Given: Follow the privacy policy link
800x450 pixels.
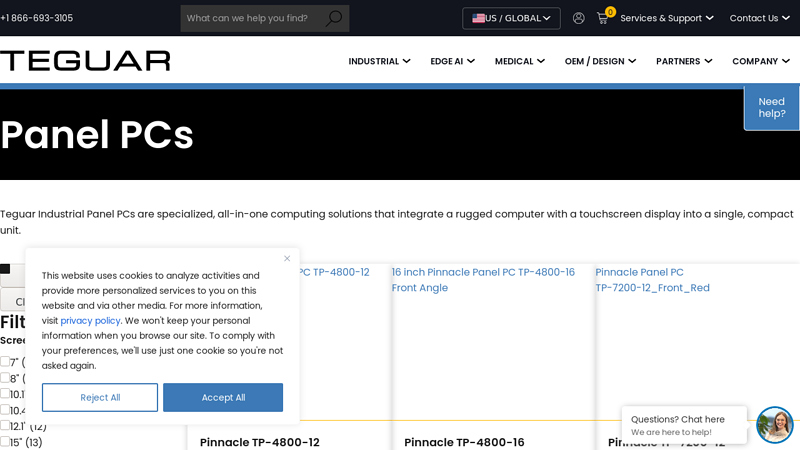Looking at the screenshot, I should [90, 321].
